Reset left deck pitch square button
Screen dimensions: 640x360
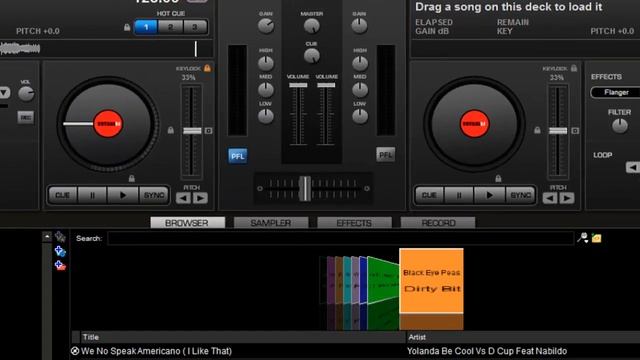pos(208,131)
